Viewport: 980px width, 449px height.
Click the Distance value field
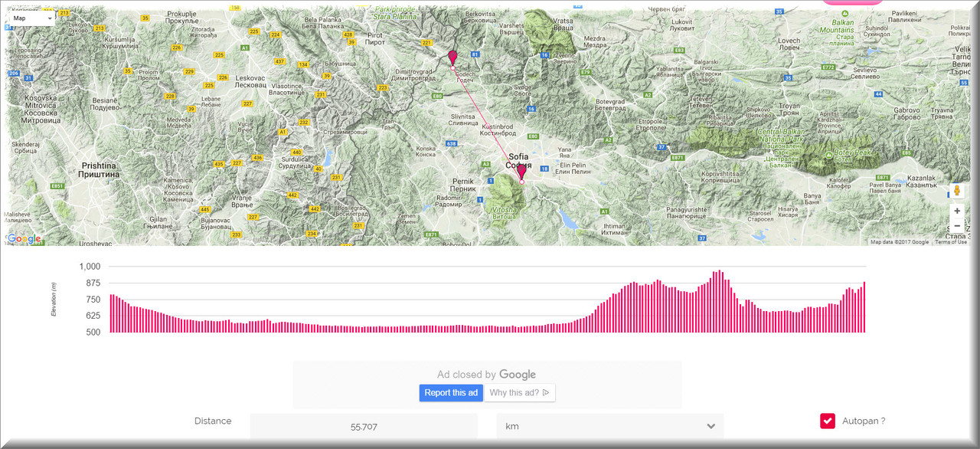click(364, 427)
